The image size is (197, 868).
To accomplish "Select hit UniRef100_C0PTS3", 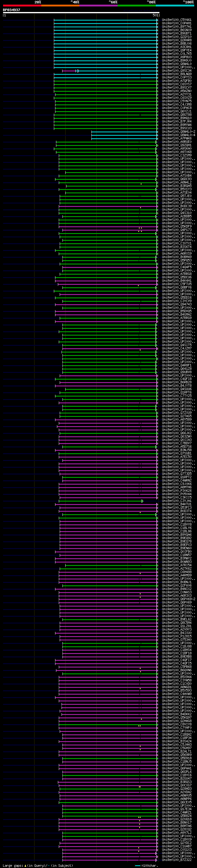I will point(177,78).
